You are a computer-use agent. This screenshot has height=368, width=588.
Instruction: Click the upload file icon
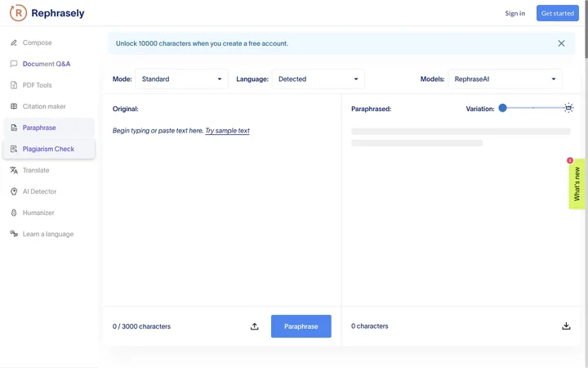254,326
